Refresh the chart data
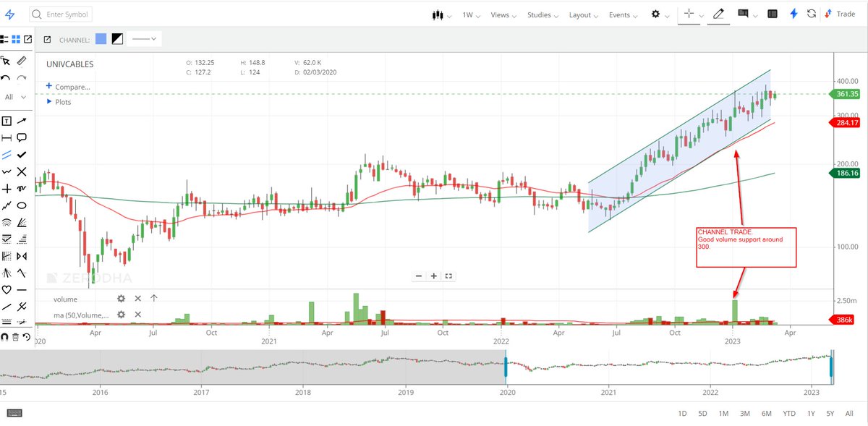The height and width of the screenshot is (426, 868). 812,14
